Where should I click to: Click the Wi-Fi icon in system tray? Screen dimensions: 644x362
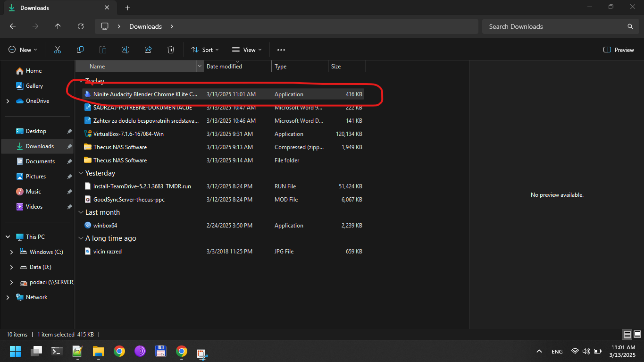point(575,351)
